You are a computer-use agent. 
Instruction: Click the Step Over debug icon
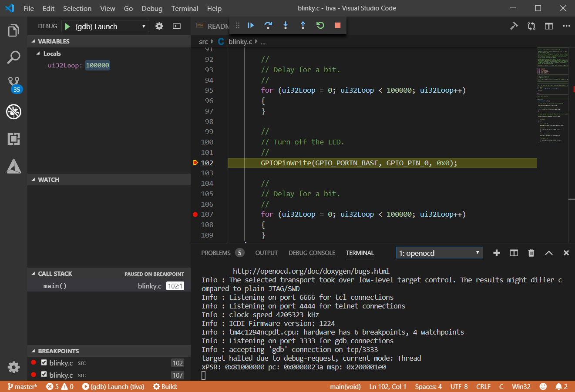268,25
